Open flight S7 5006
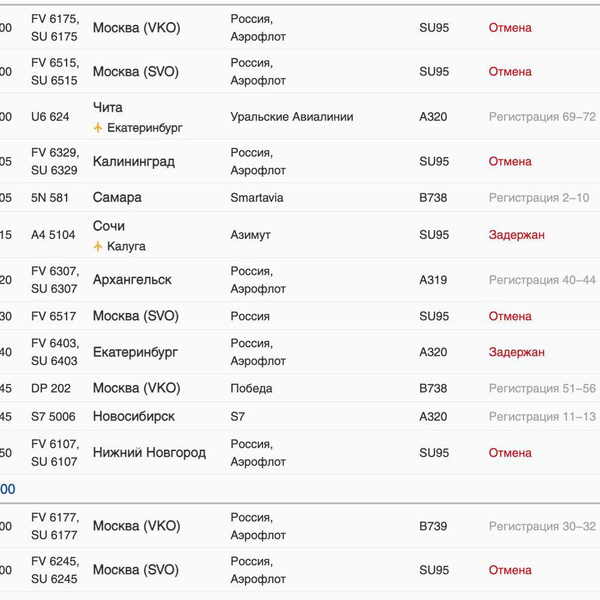Viewport: 600px width, 600px height. click(54, 416)
